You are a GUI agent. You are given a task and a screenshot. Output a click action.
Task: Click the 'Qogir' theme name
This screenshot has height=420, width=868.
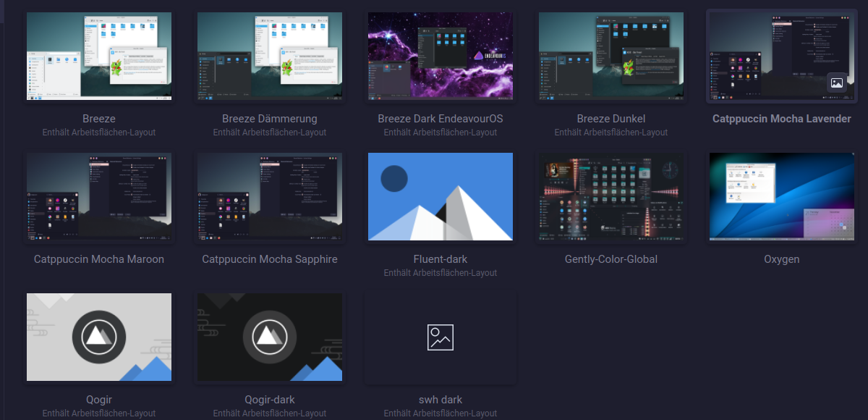pyautogui.click(x=99, y=400)
